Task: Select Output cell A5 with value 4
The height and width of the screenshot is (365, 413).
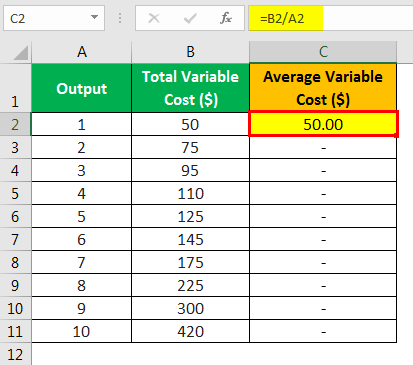Action: tap(82, 193)
